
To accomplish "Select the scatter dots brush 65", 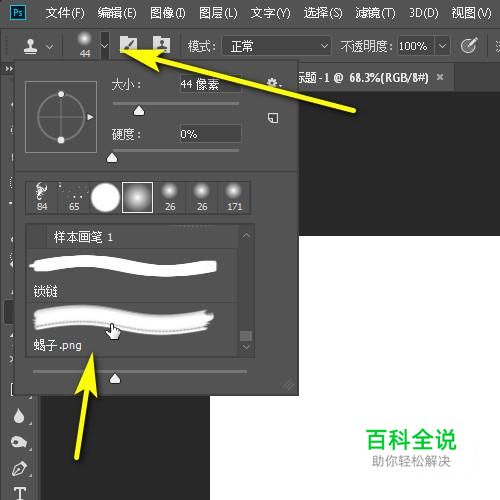I will (74, 197).
